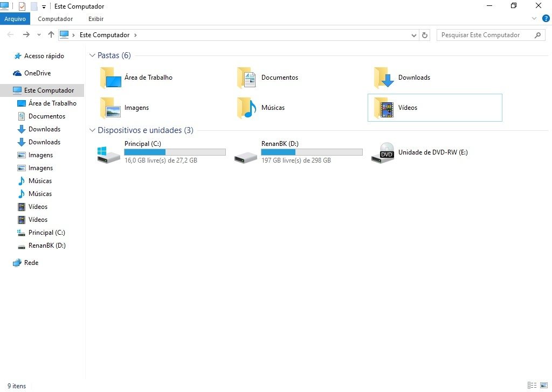The image size is (552, 392).
Task: Click the Unidade de DVD-RW (E:) label
Action: [433, 152]
